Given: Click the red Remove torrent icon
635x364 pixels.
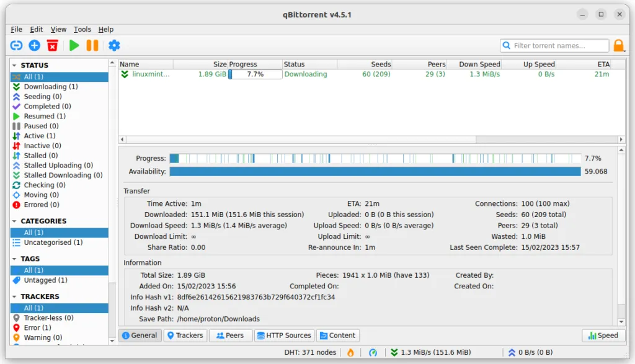Looking at the screenshot, I should pos(52,45).
